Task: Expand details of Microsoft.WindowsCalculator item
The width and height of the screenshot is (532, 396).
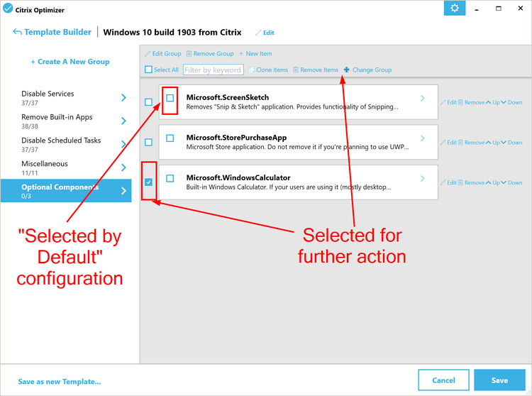Action: 423,178
